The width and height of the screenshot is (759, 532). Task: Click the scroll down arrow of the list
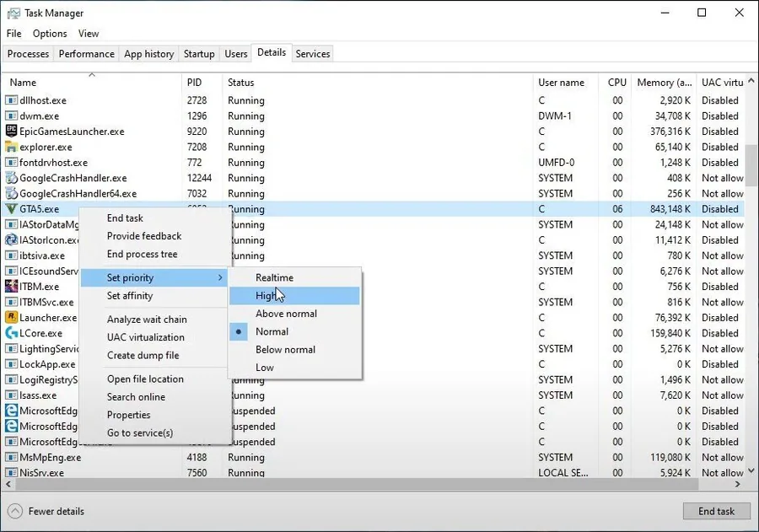coord(751,470)
